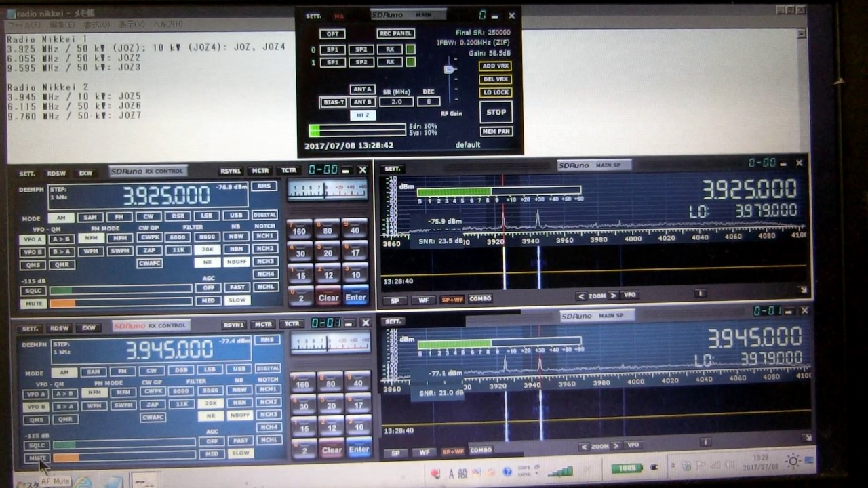Switch to WF view in 3.925 Main SP
Image resolution: width=868 pixels, height=488 pixels.
click(423, 300)
